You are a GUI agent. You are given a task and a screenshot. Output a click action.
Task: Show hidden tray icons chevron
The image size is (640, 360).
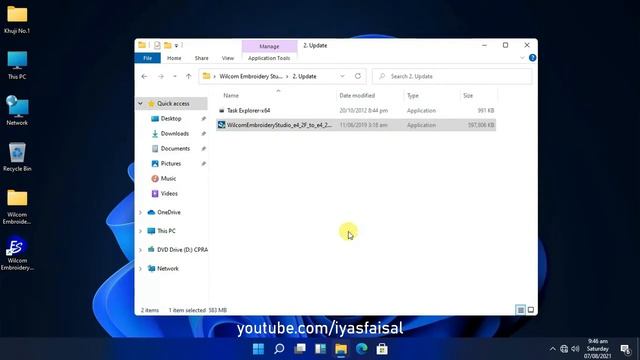point(553,349)
